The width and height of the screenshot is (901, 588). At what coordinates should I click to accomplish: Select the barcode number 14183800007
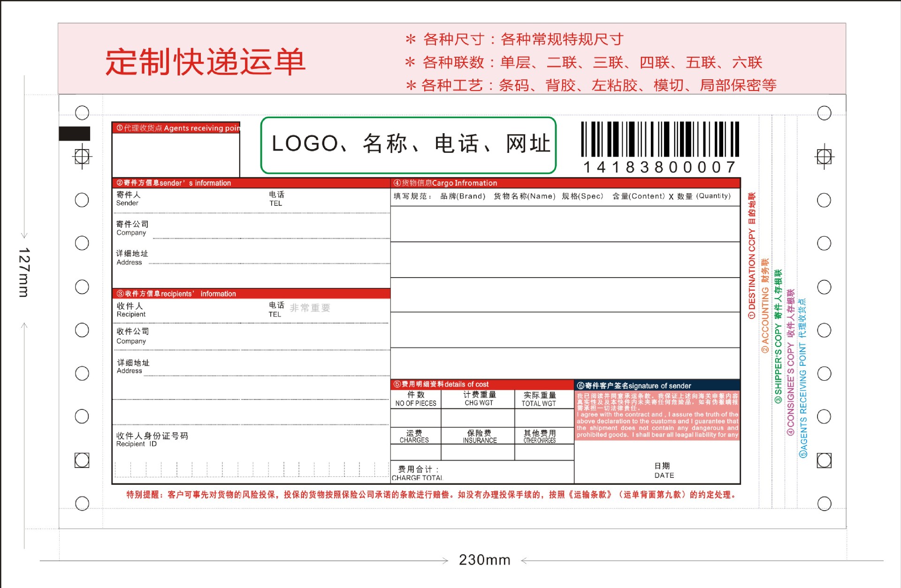660,167
